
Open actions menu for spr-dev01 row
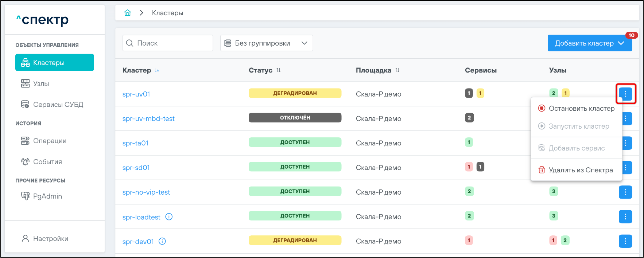click(625, 241)
